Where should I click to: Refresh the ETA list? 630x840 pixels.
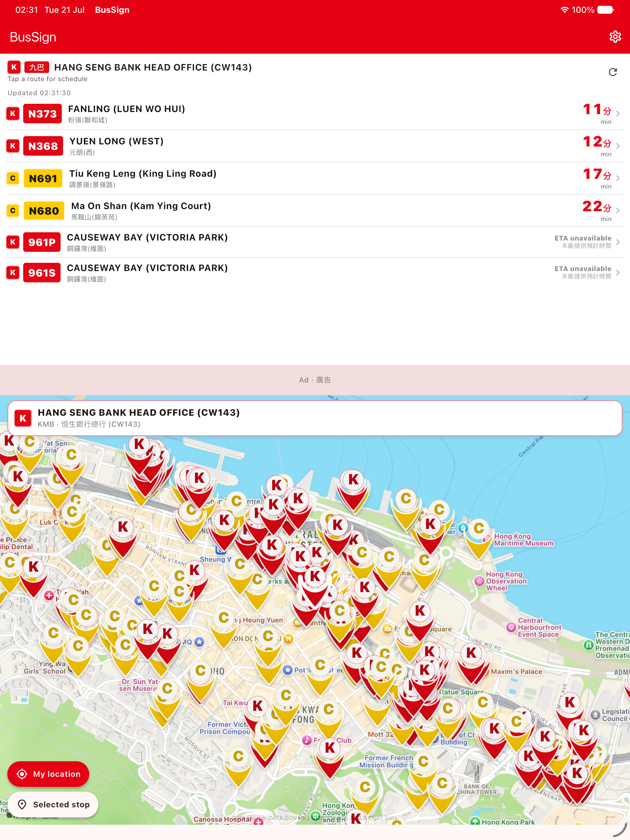[613, 72]
